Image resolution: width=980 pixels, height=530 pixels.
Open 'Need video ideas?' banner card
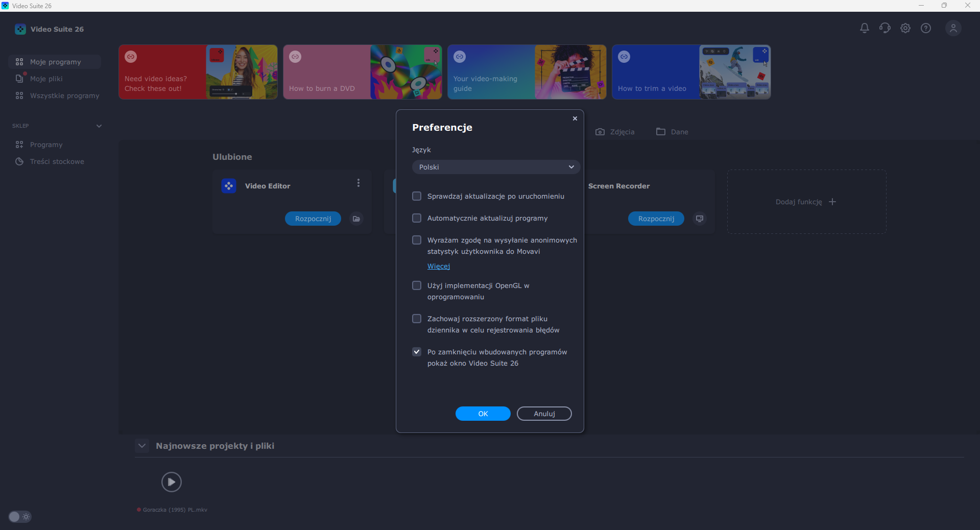(198, 72)
